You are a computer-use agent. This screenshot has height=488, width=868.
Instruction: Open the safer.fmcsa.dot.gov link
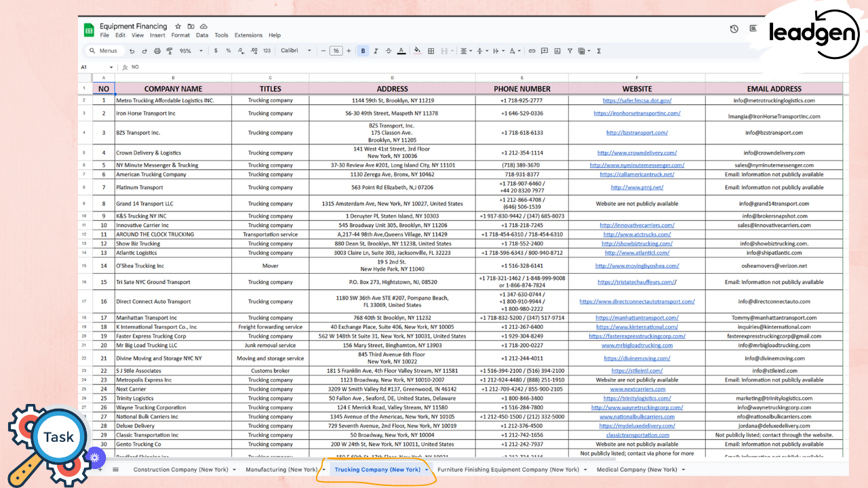click(637, 100)
